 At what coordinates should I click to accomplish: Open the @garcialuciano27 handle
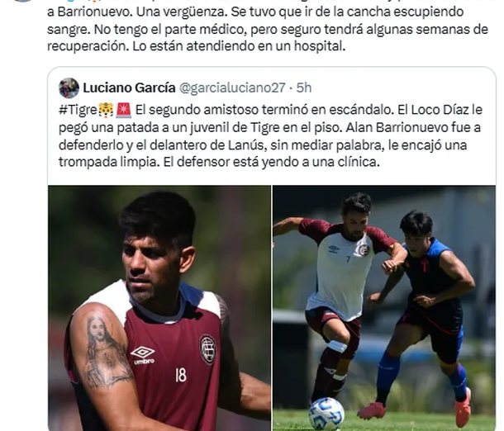(232, 88)
